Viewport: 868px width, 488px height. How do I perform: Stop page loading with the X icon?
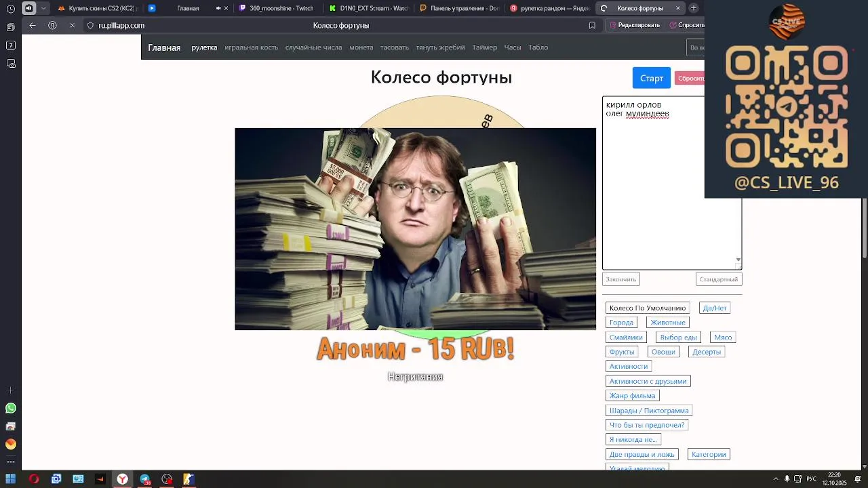72,25
